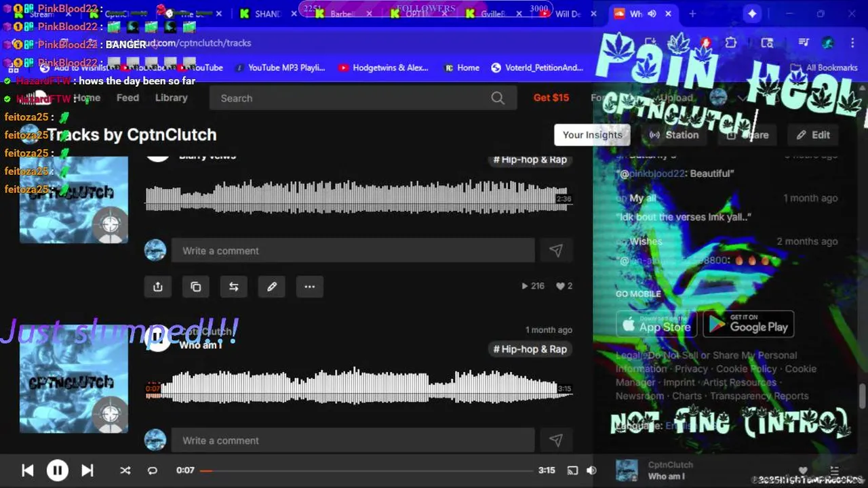The width and height of the screenshot is (868, 488).
Task: Click the comment field on Who am I track
Action: (x=353, y=441)
